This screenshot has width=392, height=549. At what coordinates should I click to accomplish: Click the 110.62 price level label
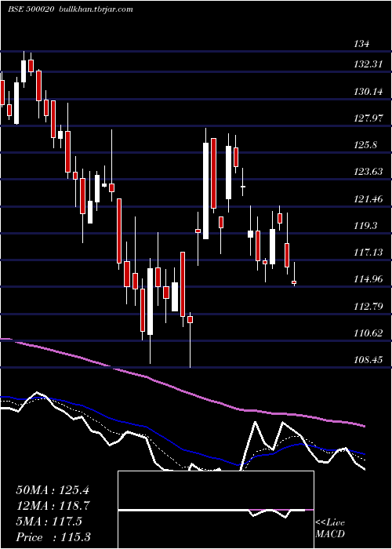[368, 333]
